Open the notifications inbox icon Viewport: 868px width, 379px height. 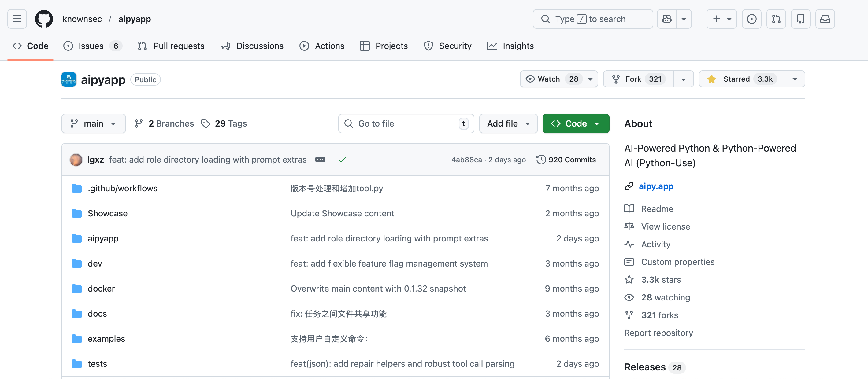(x=825, y=19)
